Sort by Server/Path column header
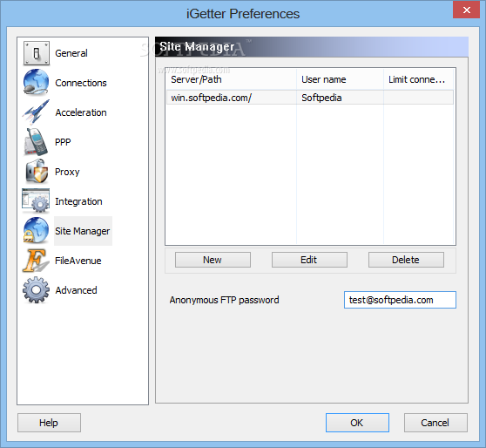This screenshot has width=486, height=448. [x=231, y=79]
